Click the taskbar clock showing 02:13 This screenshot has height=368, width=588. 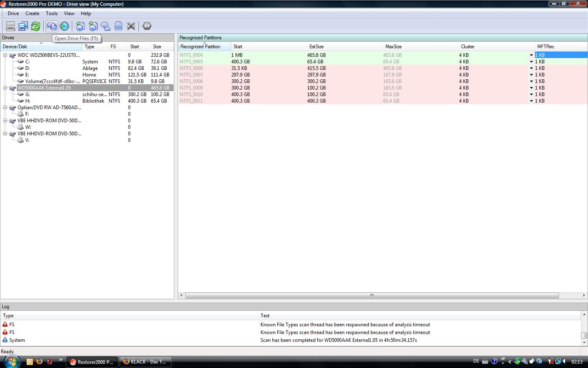click(577, 361)
